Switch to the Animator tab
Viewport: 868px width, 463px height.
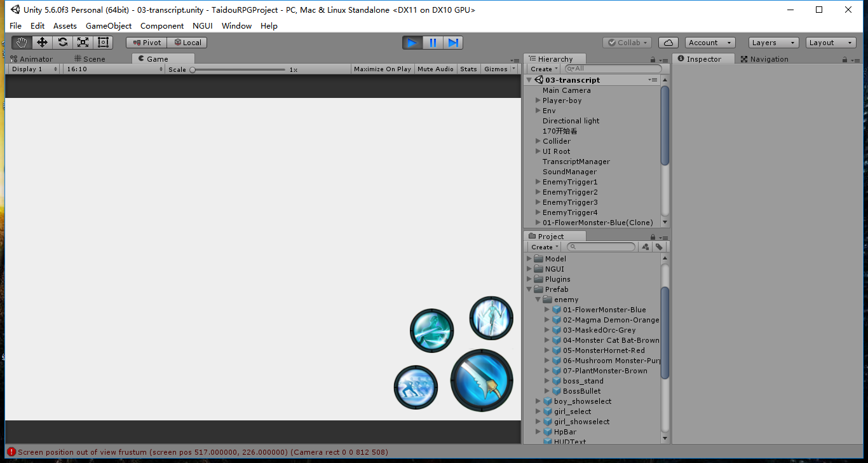point(32,59)
